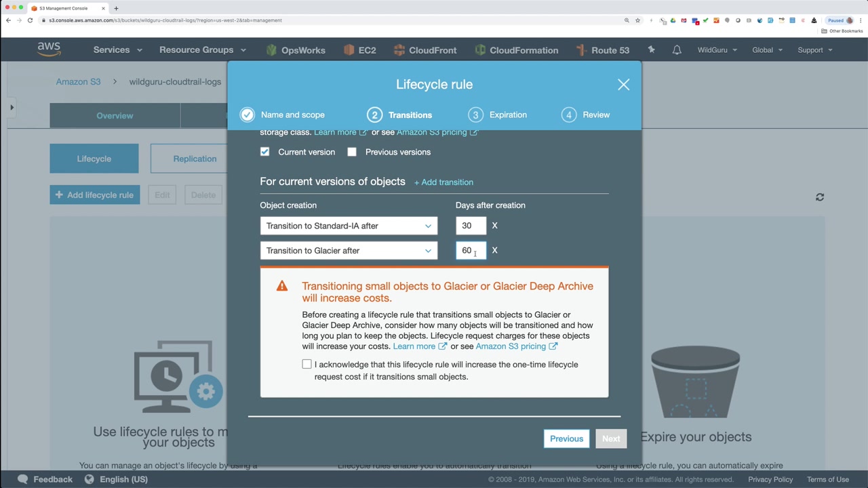Screen dimensions: 868x488
Task: Open Chrome's three-dot menu
Action: 861,20
